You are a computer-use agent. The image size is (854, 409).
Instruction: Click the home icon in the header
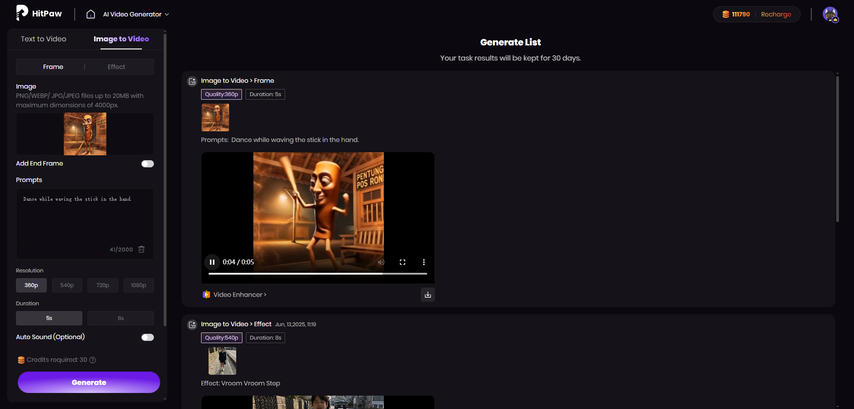click(x=91, y=14)
